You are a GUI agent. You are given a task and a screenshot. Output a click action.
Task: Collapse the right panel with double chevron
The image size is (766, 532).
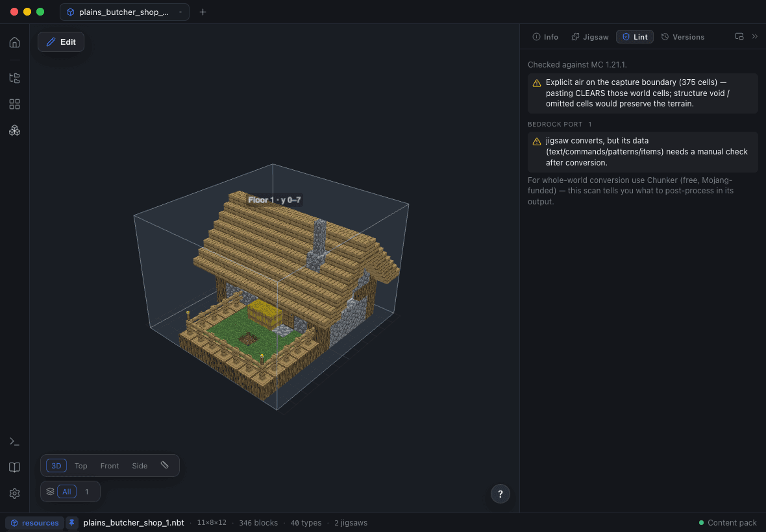point(755,36)
